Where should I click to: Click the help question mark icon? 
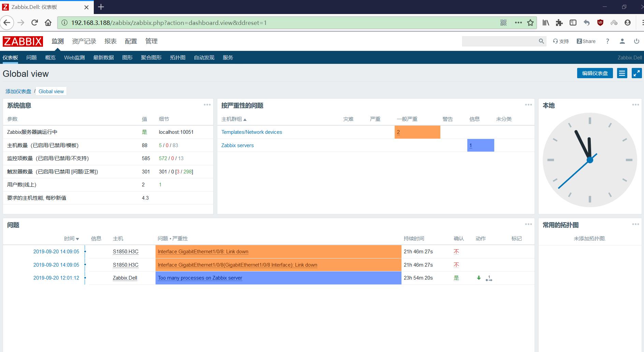pyautogui.click(x=608, y=41)
